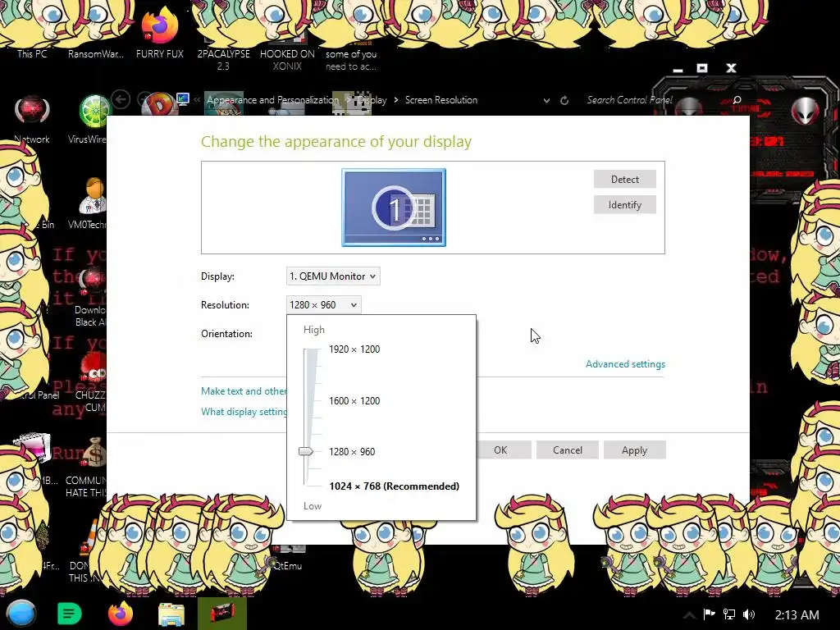
Task: Select the monitor 1 display thumbnail
Action: [x=394, y=208]
